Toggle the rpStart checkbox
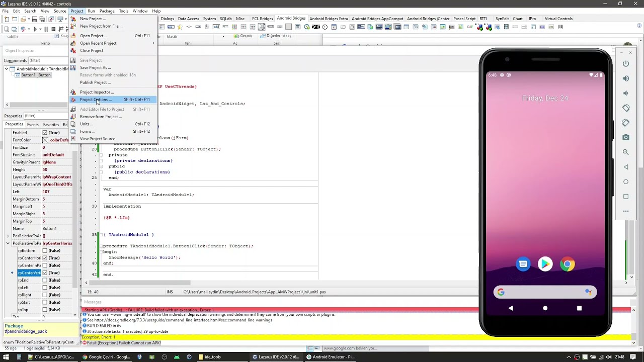 [45, 302]
